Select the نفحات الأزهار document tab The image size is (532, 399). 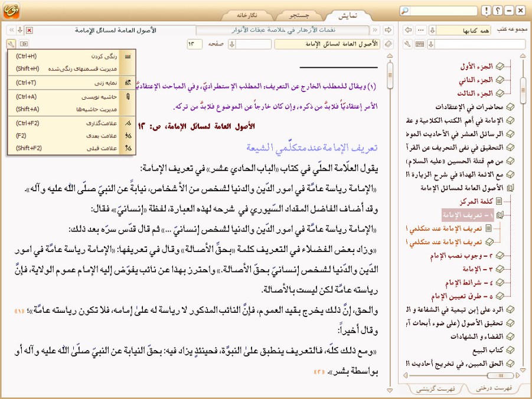283,30
